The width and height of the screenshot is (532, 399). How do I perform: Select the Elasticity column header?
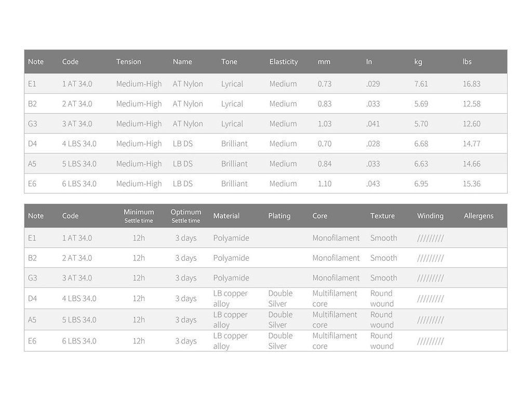pos(283,62)
